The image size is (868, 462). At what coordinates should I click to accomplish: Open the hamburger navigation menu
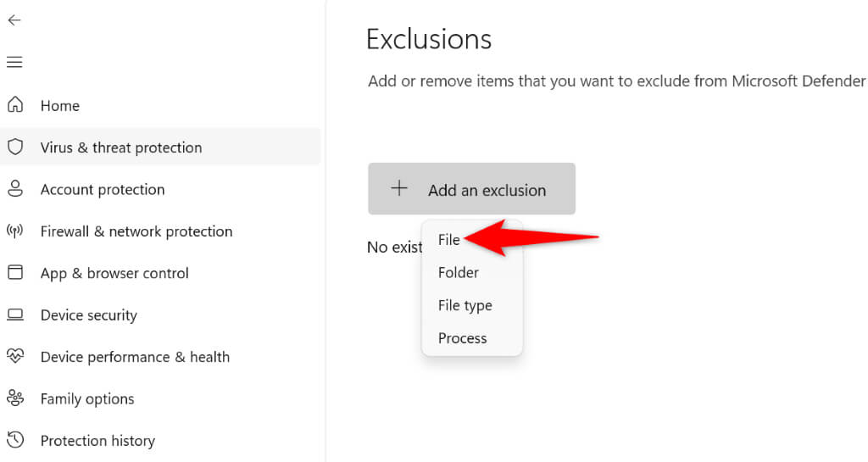point(14,62)
